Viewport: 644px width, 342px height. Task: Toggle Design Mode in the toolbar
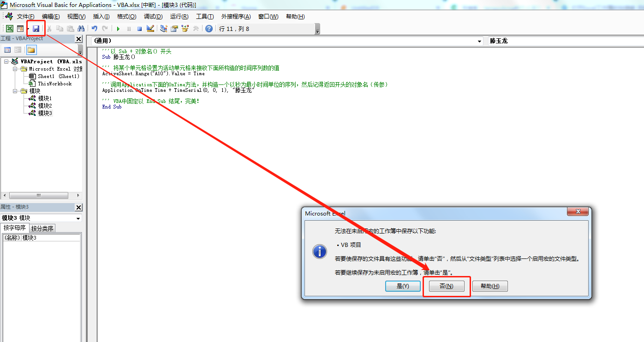150,29
